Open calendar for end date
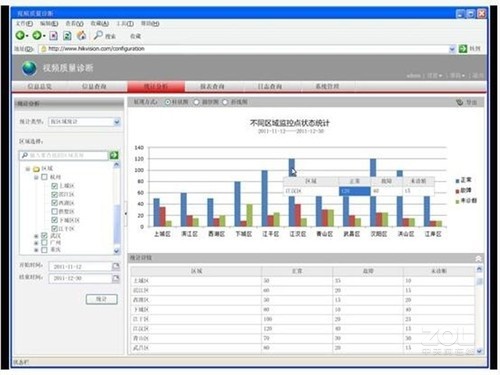The height and width of the screenshot is (375, 500). [x=115, y=278]
